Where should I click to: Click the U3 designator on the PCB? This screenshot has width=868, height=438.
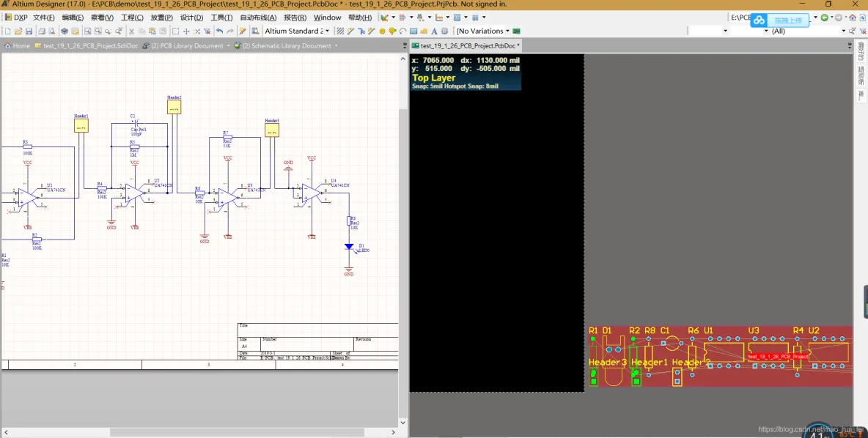[754, 330]
